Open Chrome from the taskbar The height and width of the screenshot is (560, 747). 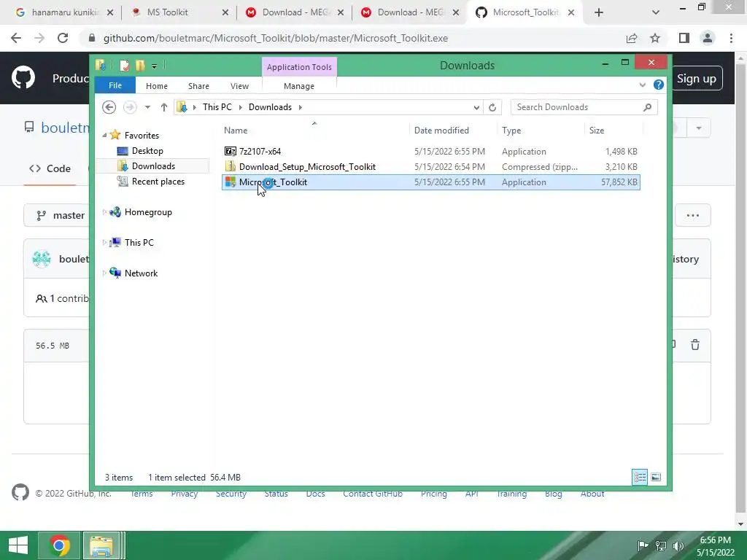(x=59, y=545)
